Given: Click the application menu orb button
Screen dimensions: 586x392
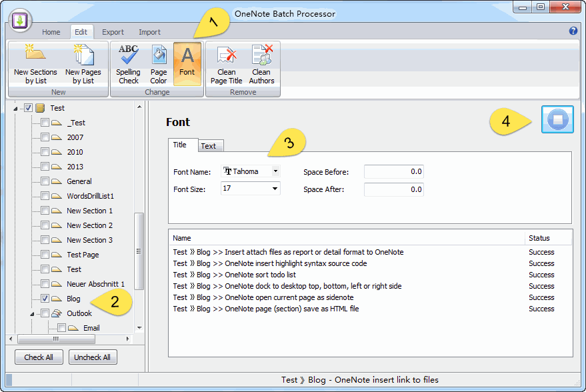Looking at the screenshot, I should pos(20,20).
